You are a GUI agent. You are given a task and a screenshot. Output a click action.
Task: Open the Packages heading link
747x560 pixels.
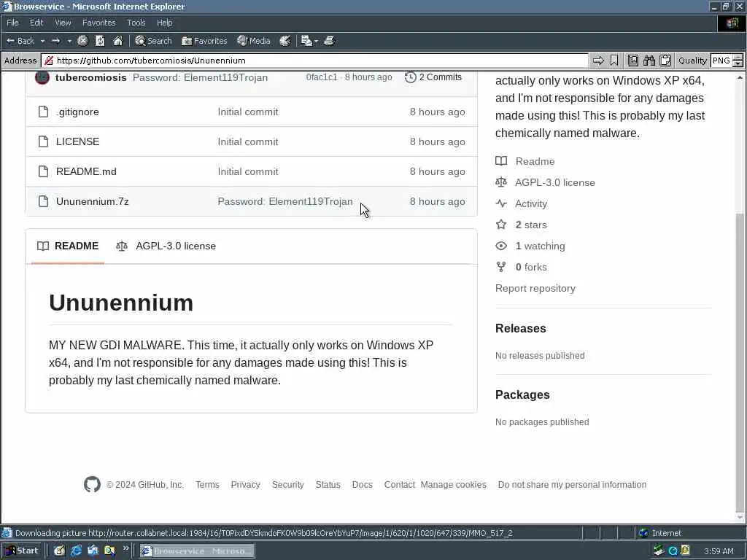pos(522,394)
